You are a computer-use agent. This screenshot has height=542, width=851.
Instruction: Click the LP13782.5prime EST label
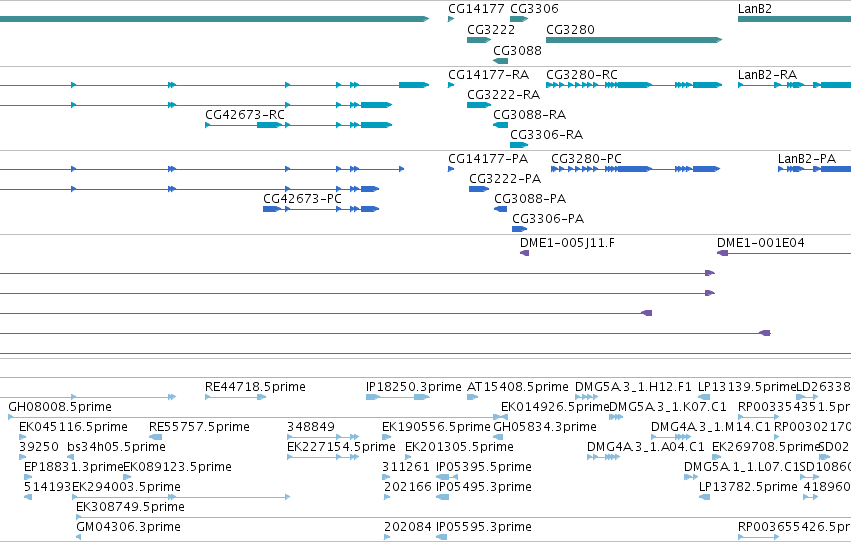(x=748, y=487)
